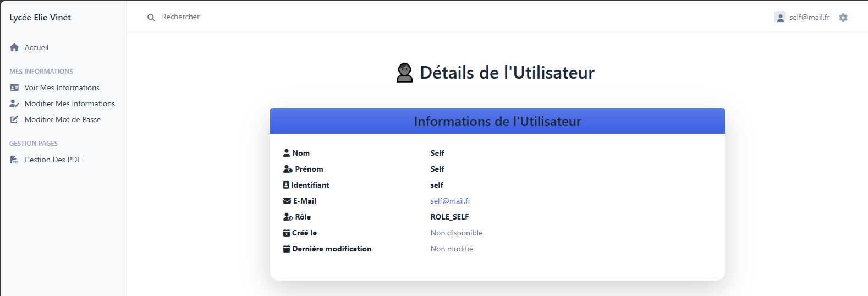The width and height of the screenshot is (868, 296).
Task: Open settings with the gear icon
Action: point(843,18)
